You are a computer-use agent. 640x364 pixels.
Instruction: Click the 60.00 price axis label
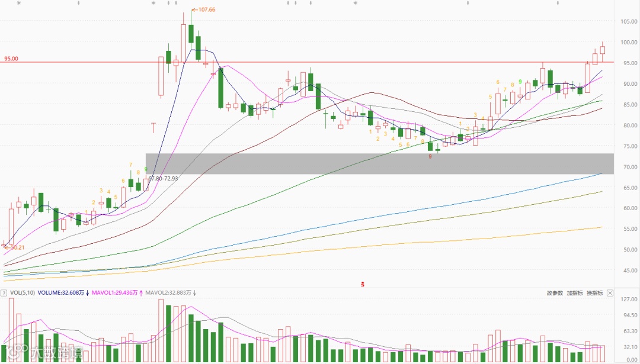tap(629, 208)
